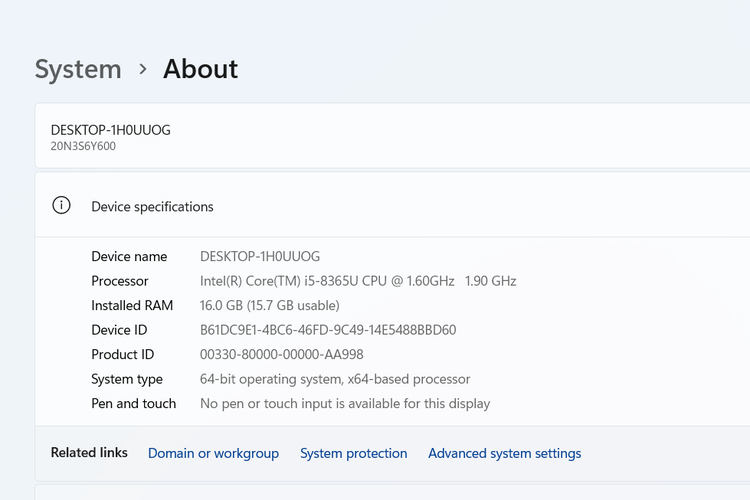Click the Related links label
The image size is (750, 500).
coord(89,452)
